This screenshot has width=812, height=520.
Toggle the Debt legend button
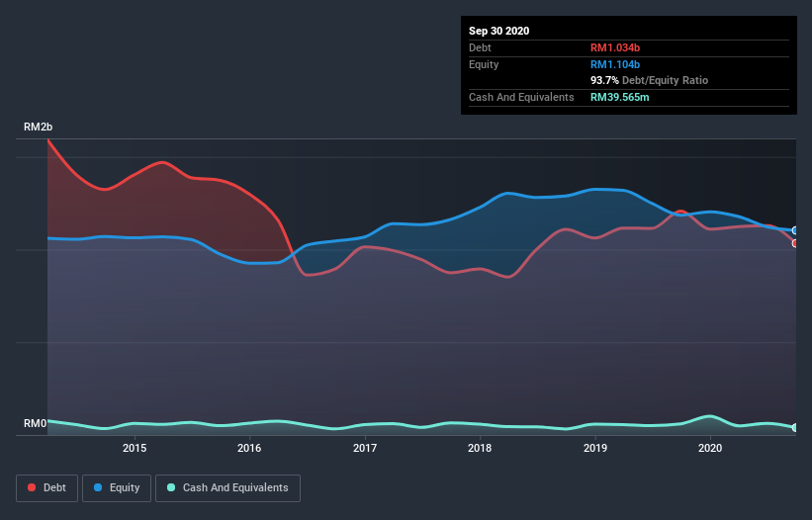pyautogui.click(x=46, y=488)
